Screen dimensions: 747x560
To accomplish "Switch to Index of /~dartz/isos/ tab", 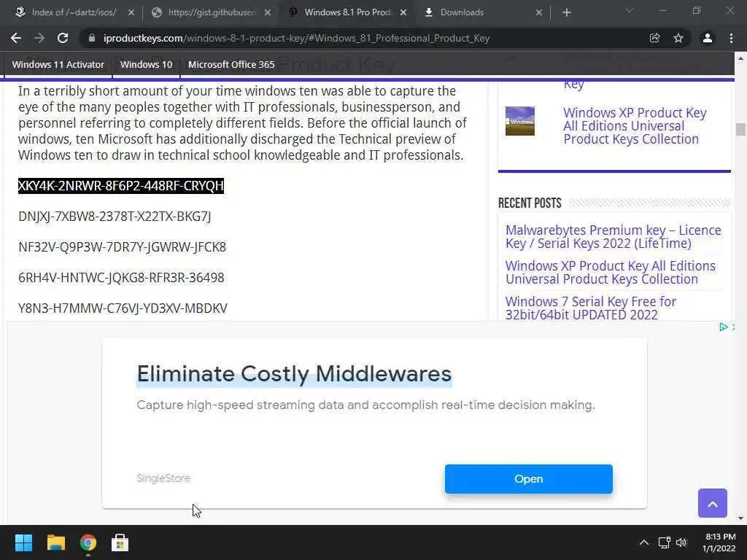I will 74,12.
